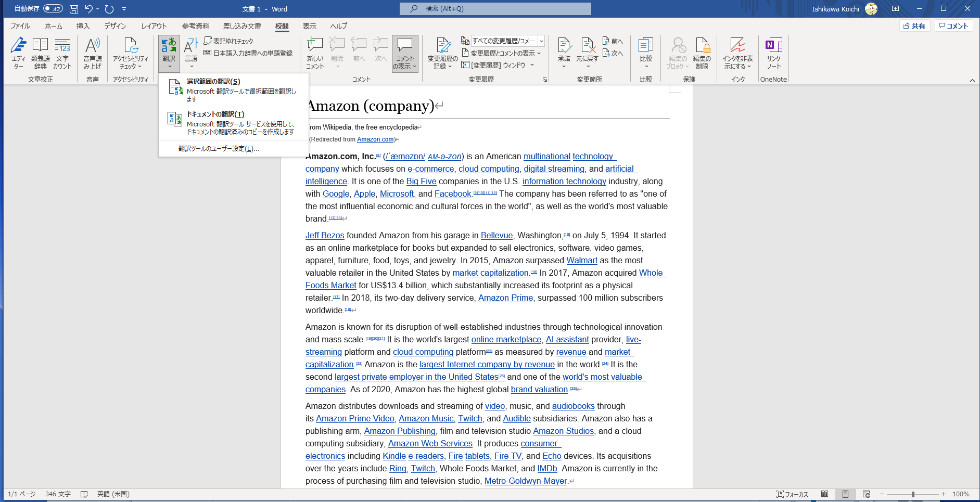Toggle AutoSave (自動保存) switch
This screenshot has height=502, width=980.
point(53,9)
